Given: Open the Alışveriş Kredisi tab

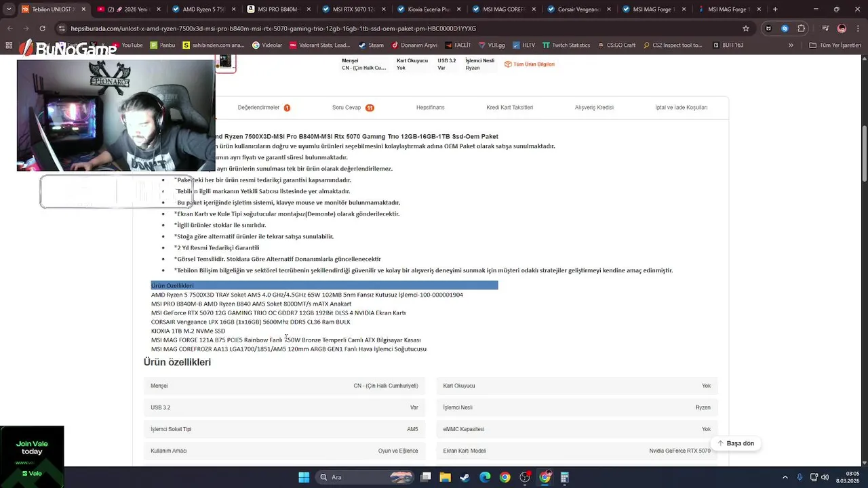Looking at the screenshot, I should point(594,108).
